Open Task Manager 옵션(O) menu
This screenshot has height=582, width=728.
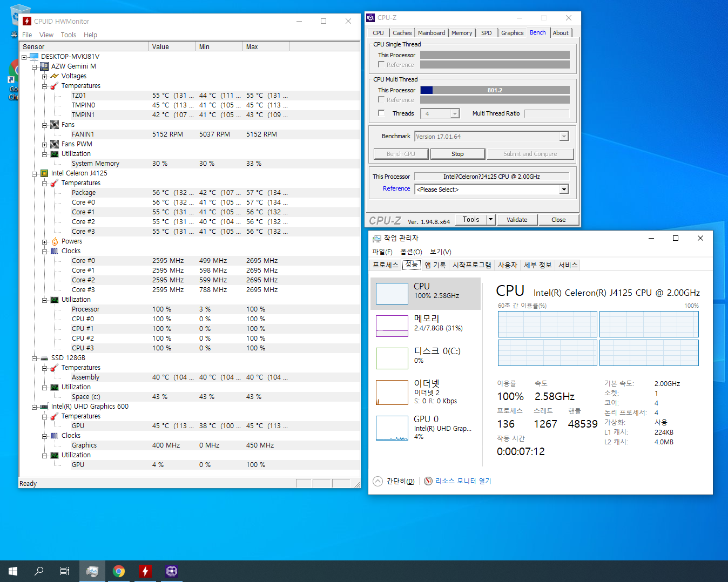point(411,252)
